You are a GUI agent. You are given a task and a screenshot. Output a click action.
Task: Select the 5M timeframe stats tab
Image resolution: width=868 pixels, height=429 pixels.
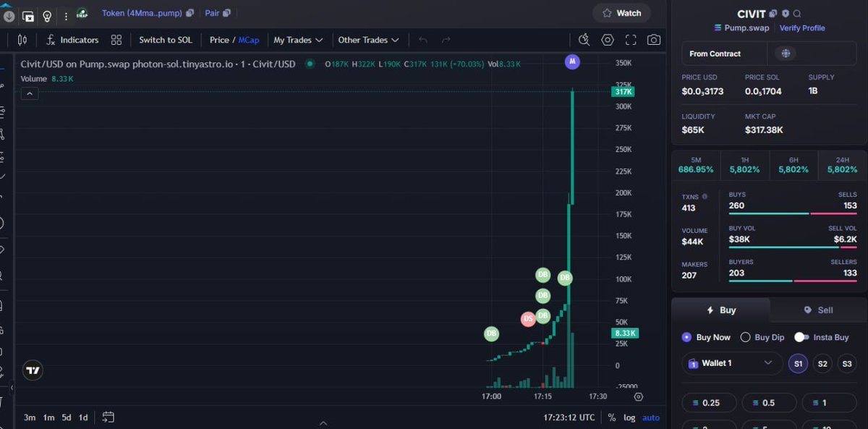(696, 165)
